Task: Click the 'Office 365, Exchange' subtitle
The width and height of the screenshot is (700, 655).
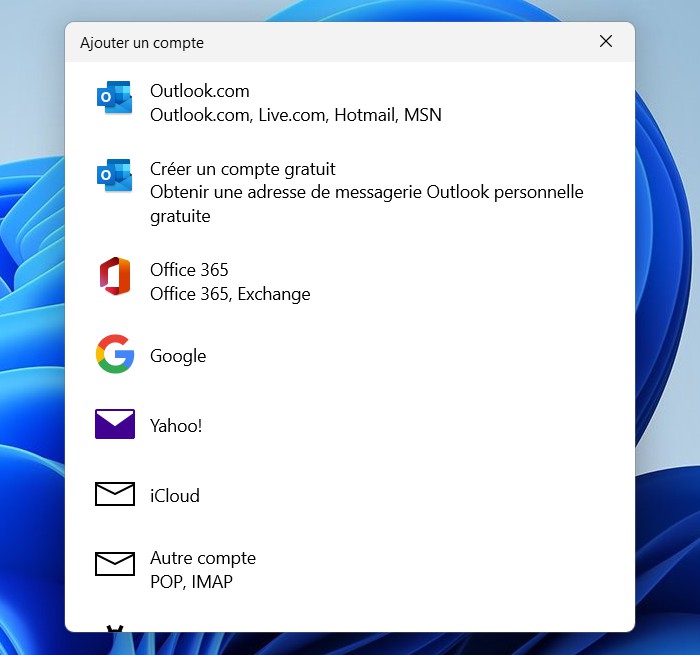Action: (230, 294)
